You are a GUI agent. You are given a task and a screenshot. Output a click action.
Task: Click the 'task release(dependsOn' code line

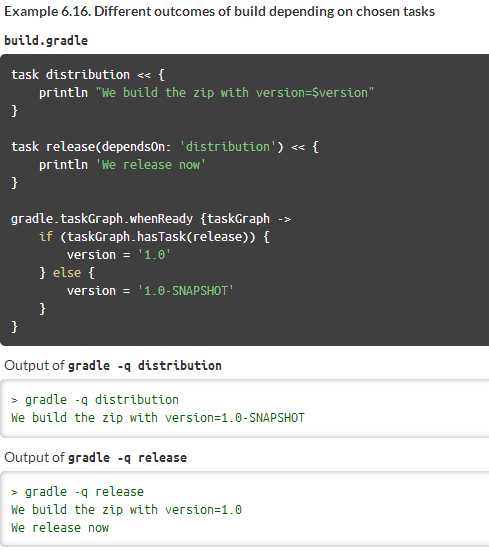pos(165,147)
